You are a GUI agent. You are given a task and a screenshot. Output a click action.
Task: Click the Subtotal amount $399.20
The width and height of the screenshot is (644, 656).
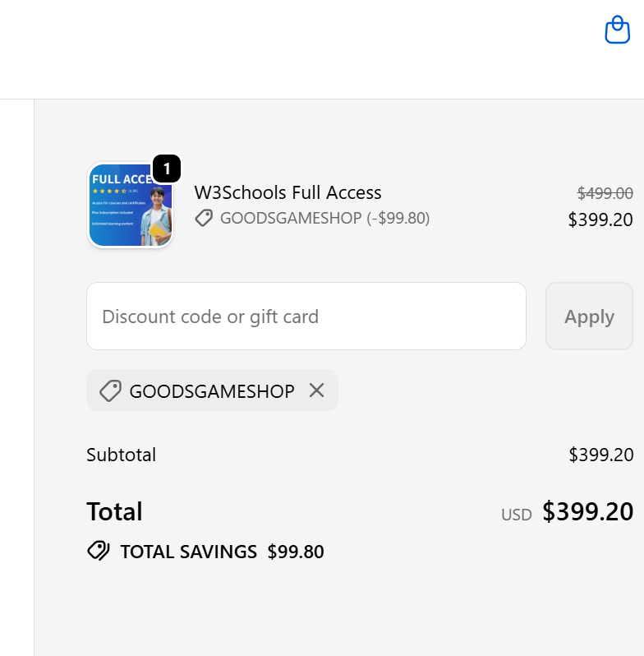point(600,455)
